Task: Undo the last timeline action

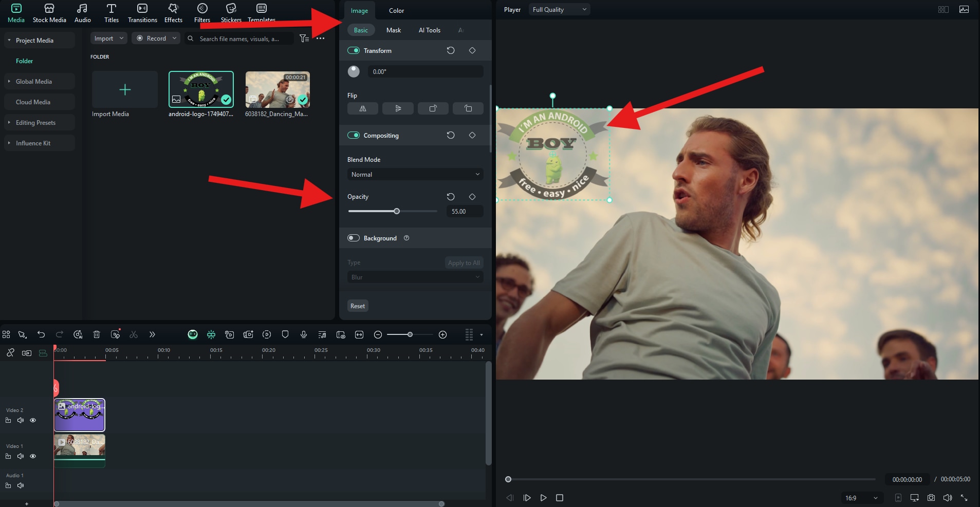Action: pyautogui.click(x=41, y=334)
